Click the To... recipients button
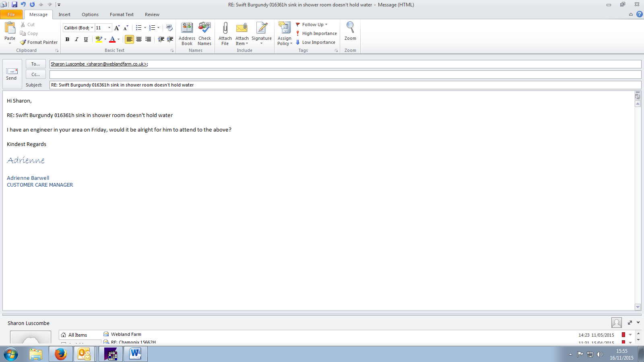 pyautogui.click(x=36, y=64)
